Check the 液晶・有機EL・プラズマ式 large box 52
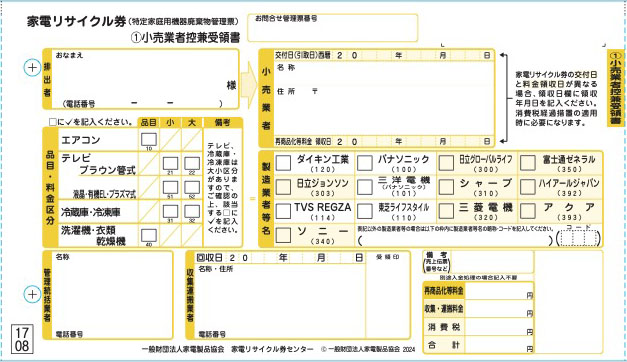627x362 pixels. pos(192,188)
